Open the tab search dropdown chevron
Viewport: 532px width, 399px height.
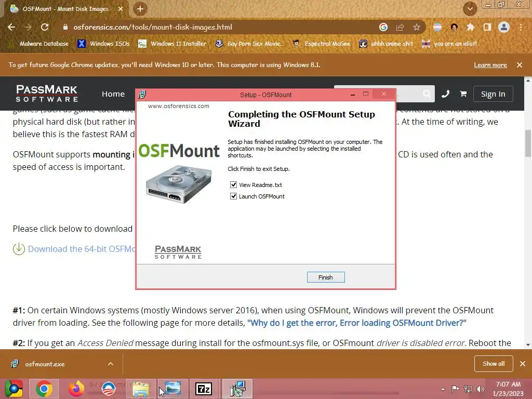point(470,9)
